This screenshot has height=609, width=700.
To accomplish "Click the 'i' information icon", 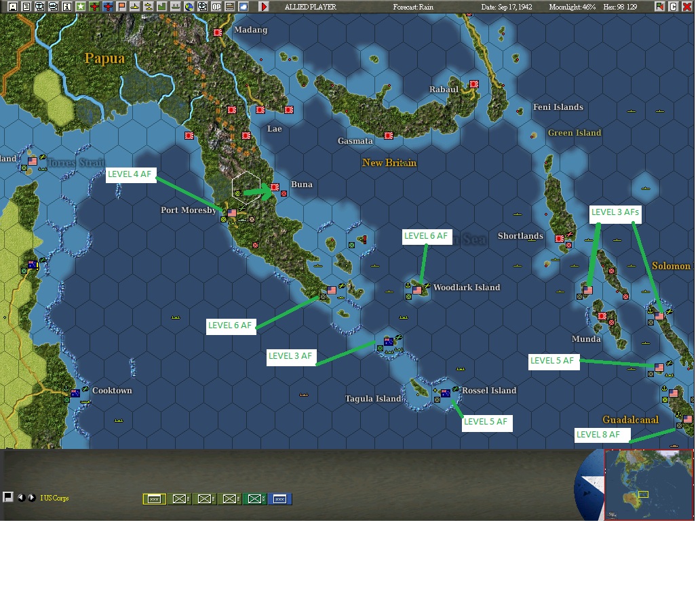I will [x=67, y=7].
